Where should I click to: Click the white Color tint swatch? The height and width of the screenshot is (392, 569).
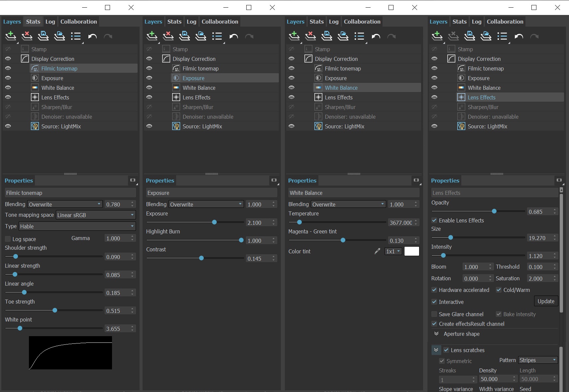[x=411, y=251]
